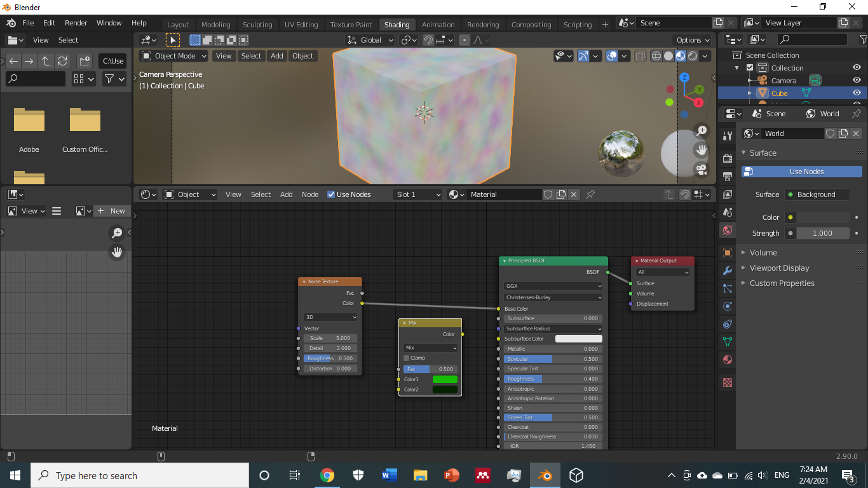Open the viewport Options button

tap(693, 40)
